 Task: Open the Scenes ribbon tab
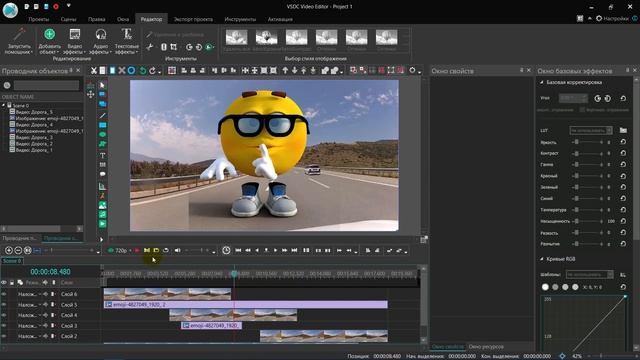68,19
